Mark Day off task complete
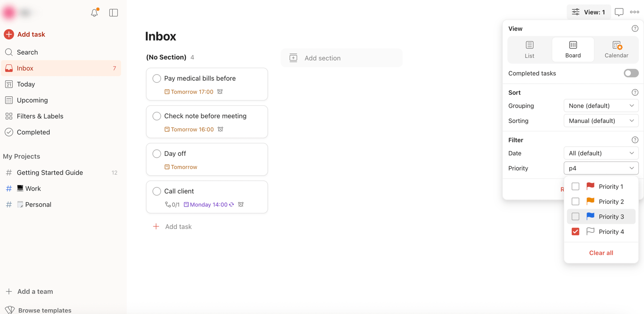The image size is (644, 314). 157,154
